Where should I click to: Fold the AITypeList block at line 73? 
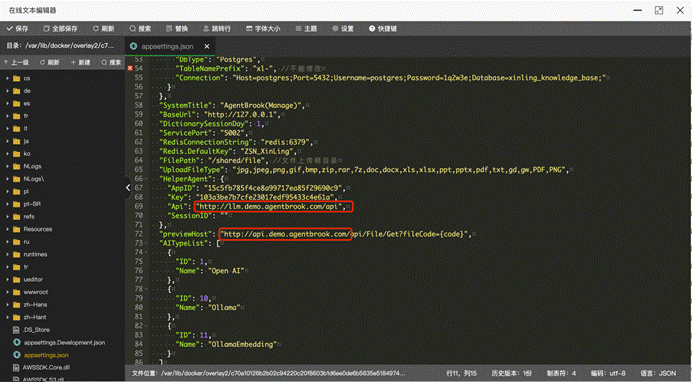pos(147,243)
